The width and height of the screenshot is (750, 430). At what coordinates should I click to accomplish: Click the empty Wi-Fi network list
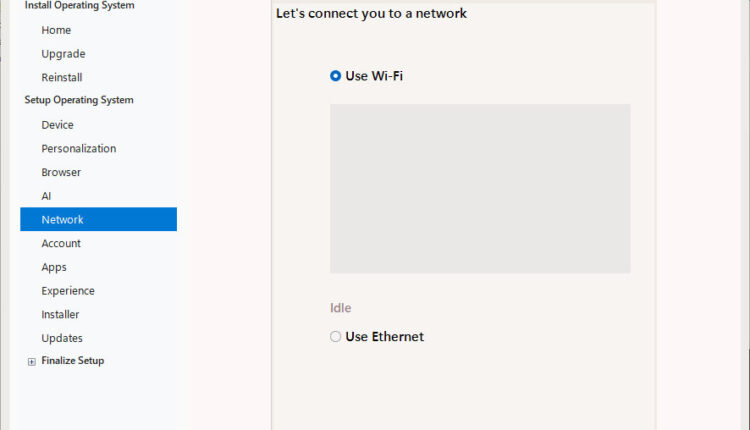(480, 188)
